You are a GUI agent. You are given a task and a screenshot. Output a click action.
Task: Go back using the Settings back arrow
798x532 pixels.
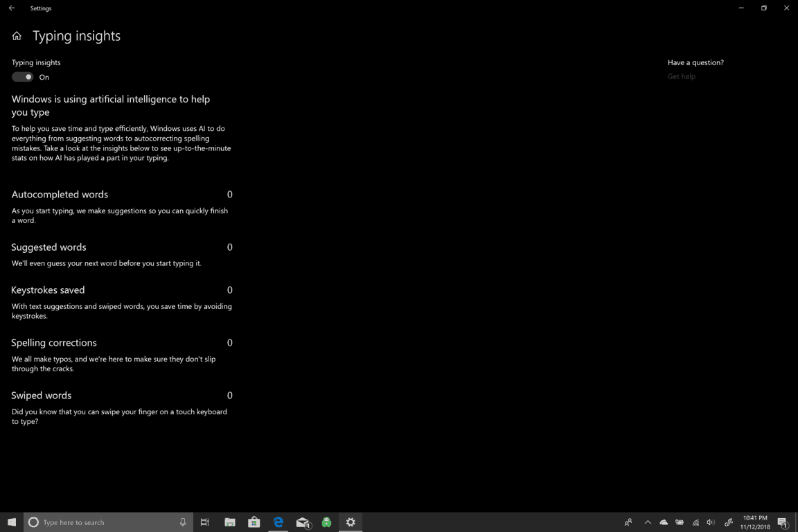pyautogui.click(x=12, y=8)
